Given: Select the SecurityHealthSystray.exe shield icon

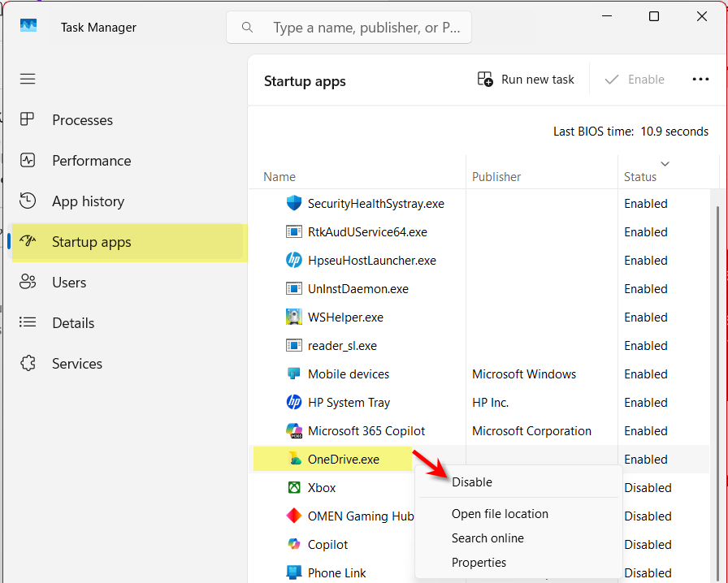Looking at the screenshot, I should 294,204.
